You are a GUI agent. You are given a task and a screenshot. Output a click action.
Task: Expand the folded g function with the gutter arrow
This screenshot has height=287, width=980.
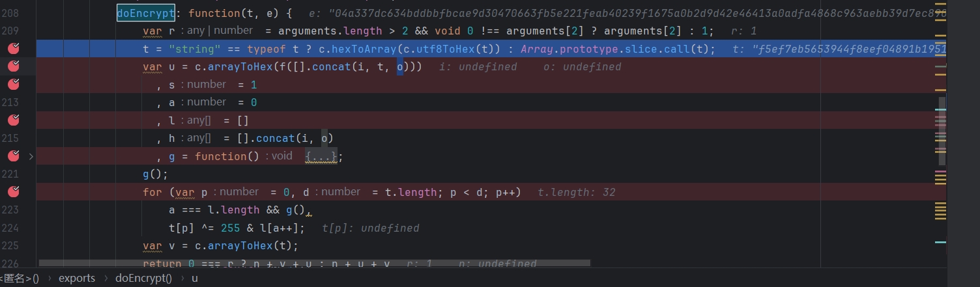(31, 156)
